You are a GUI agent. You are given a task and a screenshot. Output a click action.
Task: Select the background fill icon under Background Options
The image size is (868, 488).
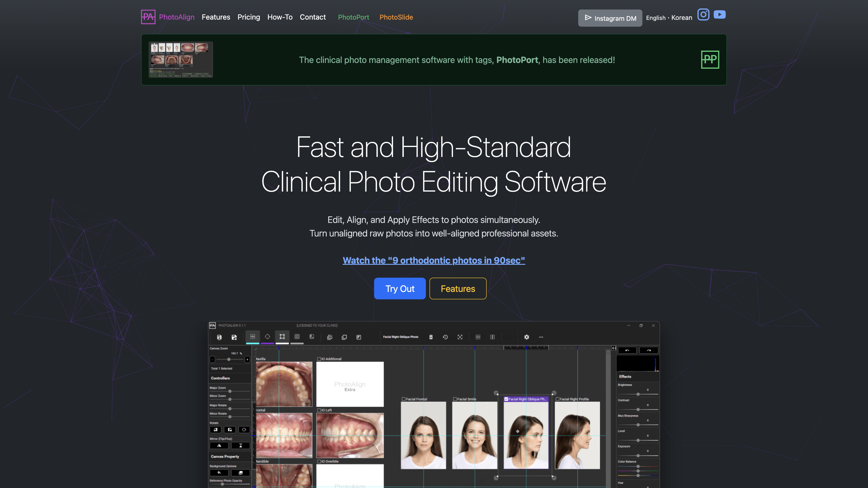point(219,473)
